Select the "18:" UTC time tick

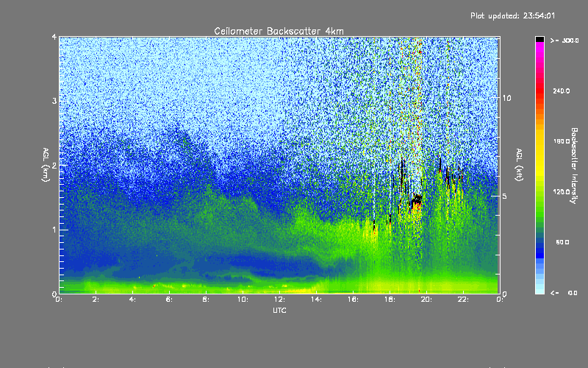click(x=390, y=300)
